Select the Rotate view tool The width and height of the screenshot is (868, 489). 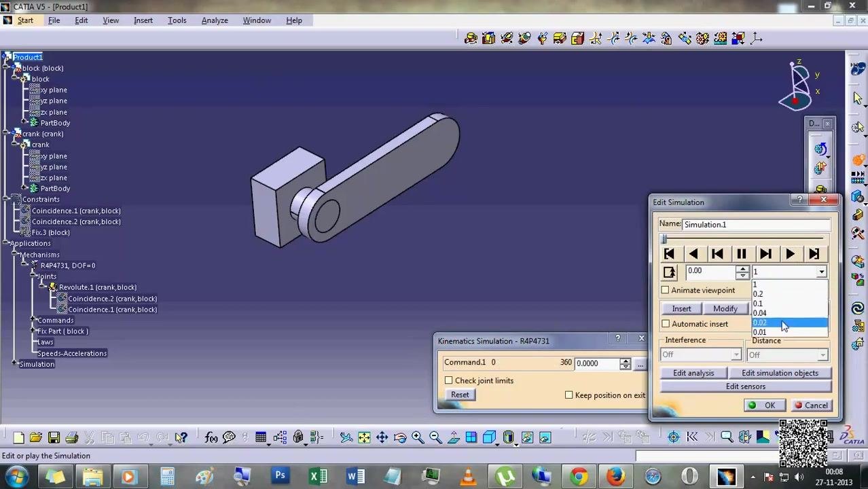tap(399, 438)
